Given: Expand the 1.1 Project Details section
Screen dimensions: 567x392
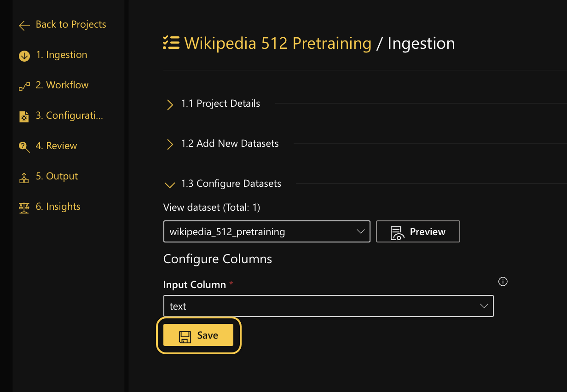Looking at the screenshot, I should pos(170,104).
